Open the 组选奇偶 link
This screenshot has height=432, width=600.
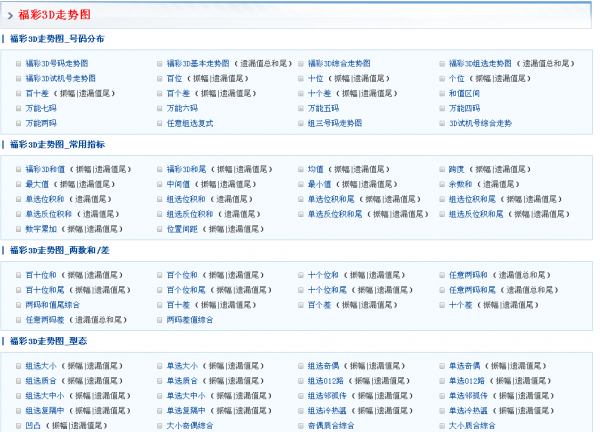tap(323, 366)
